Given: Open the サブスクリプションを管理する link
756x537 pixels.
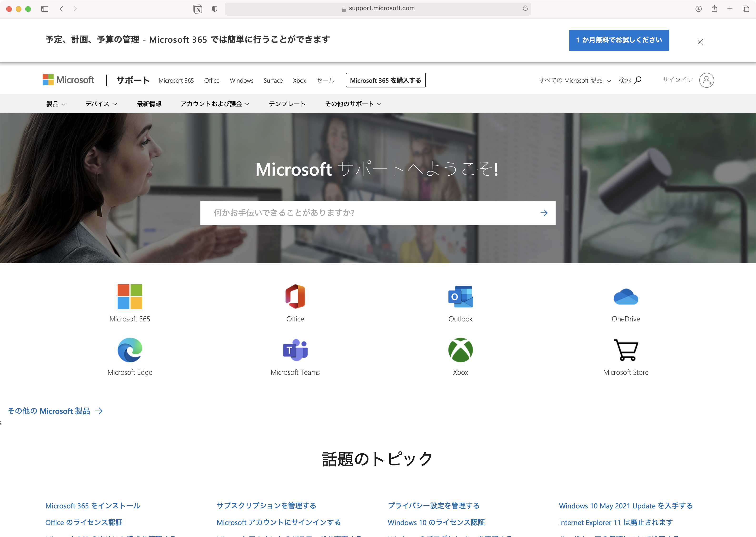Looking at the screenshot, I should tap(267, 506).
